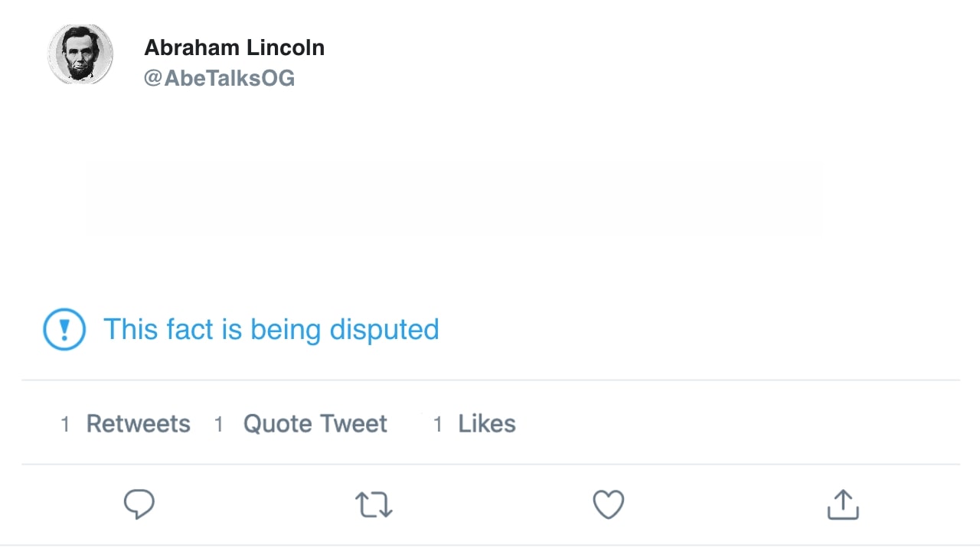Click the reply speech bubble icon

coord(139,504)
